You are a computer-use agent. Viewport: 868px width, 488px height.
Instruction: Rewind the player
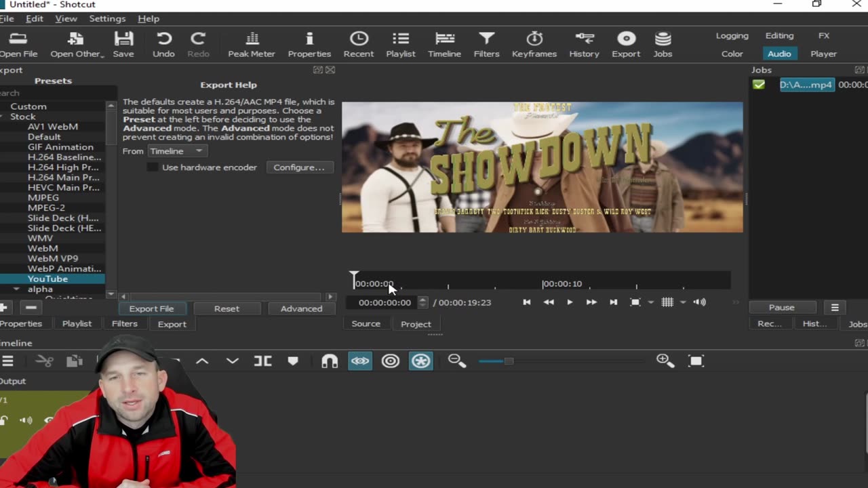pos(549,302)
